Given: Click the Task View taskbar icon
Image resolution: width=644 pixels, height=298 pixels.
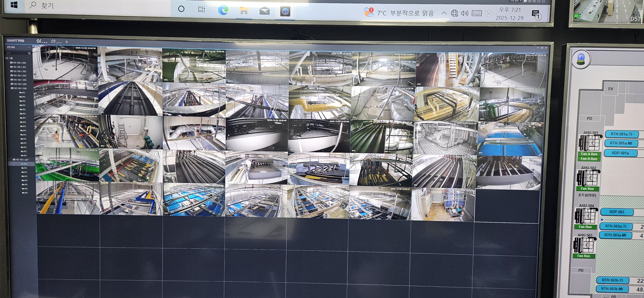Looking at the screenshot, I should pyautogui.click(x=201, y=10).
